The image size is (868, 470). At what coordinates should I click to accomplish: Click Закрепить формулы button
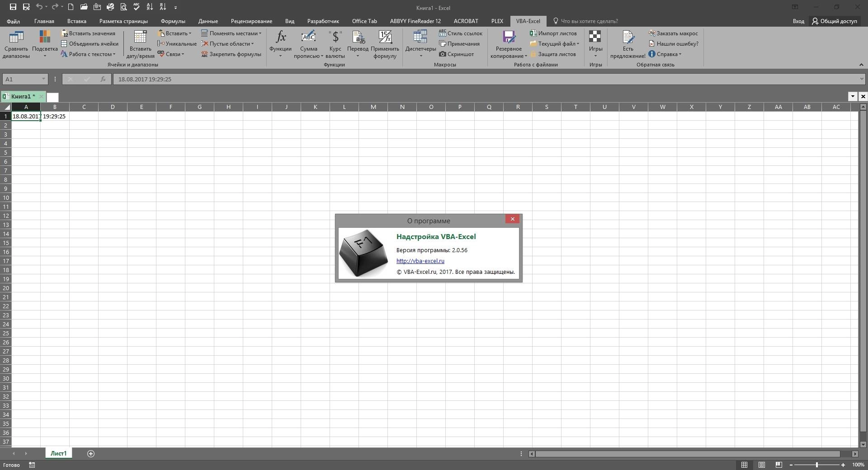click(231, 54)
